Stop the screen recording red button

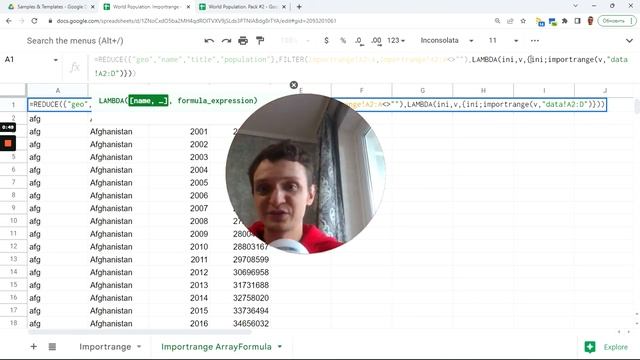click(8, 143)
